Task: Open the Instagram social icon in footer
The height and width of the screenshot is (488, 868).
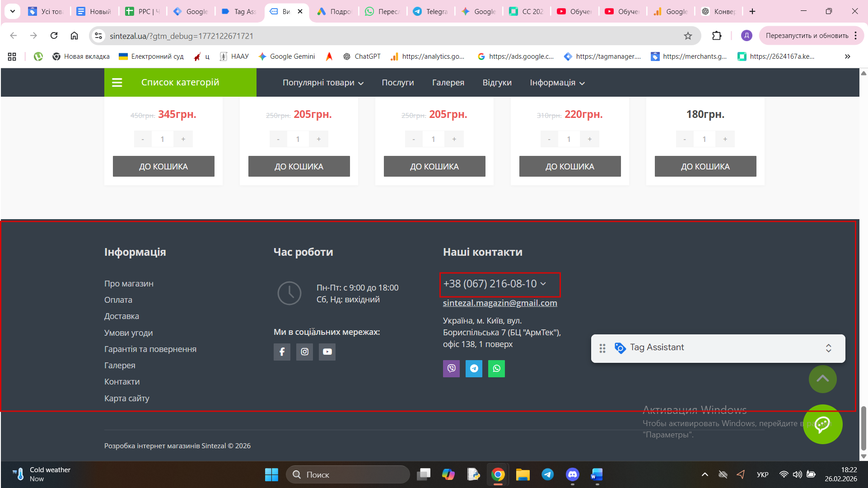Action: point(304,352)
